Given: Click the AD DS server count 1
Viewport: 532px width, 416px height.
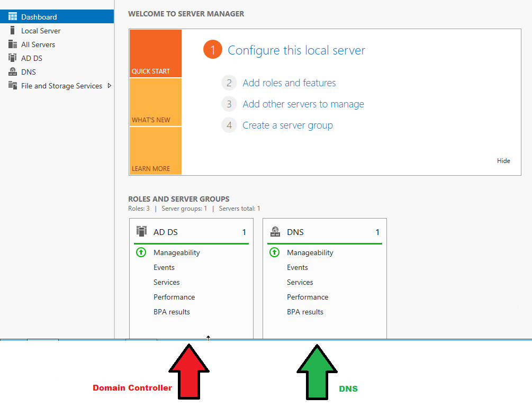Looking at the screenshot, I should click(244, 232).
